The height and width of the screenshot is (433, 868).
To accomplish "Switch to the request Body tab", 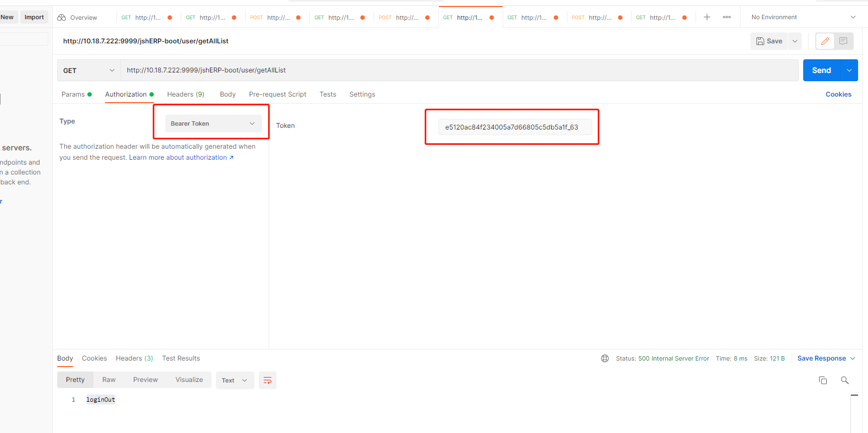I will (227, 94).
